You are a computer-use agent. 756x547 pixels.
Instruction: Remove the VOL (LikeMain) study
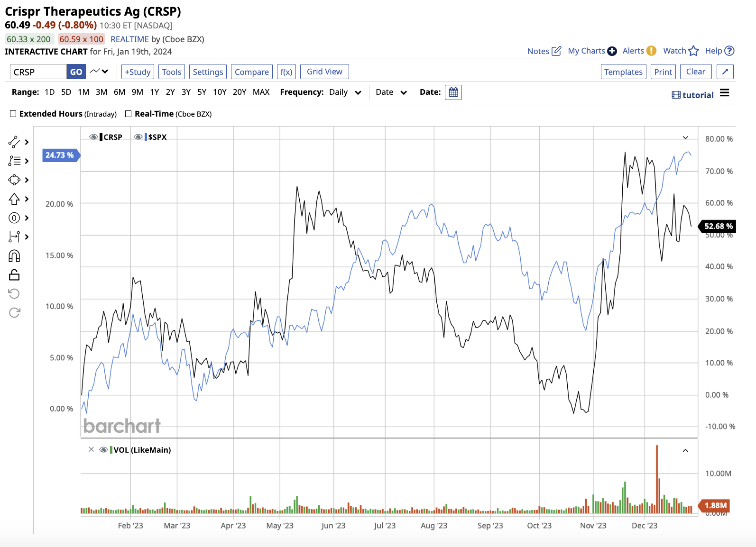(x=92, y=449)
